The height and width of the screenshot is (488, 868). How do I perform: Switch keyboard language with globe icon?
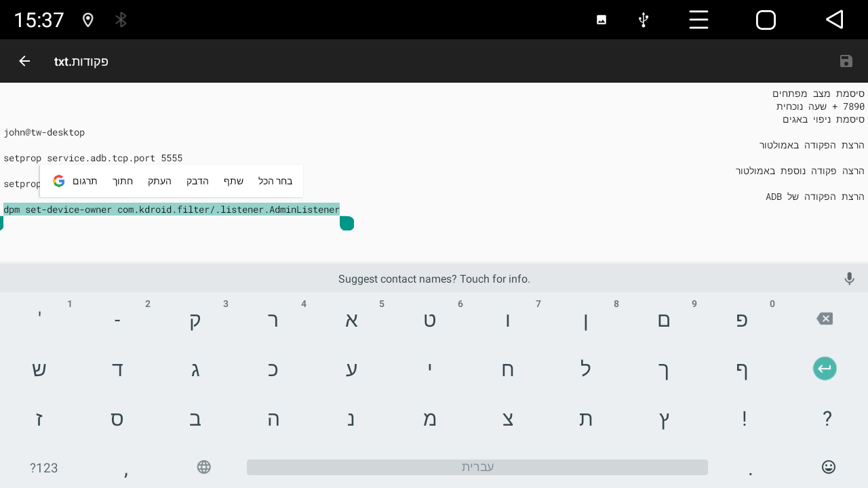(204, 467)
